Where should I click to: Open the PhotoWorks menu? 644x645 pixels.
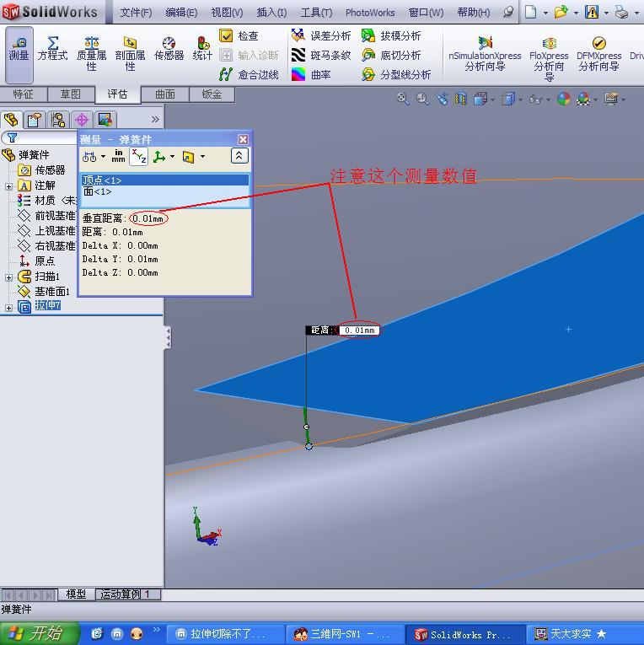coord(370,13)
